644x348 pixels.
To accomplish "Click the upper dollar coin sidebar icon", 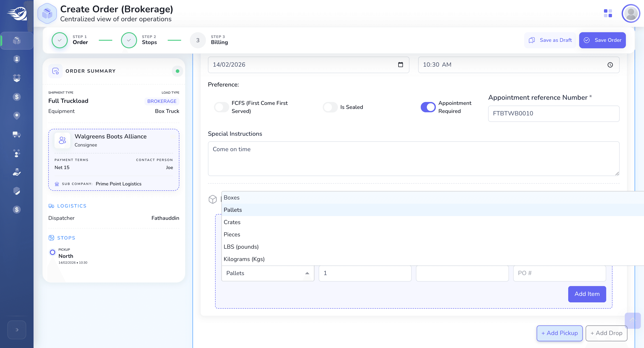I will 17,97.
